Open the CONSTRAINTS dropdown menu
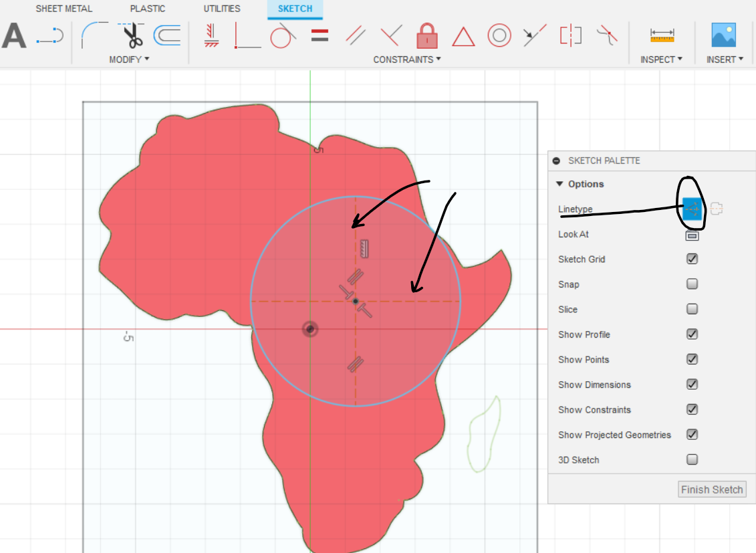This screenshot has height=553, width=756. pyautogui.click(x=407, y=60)
